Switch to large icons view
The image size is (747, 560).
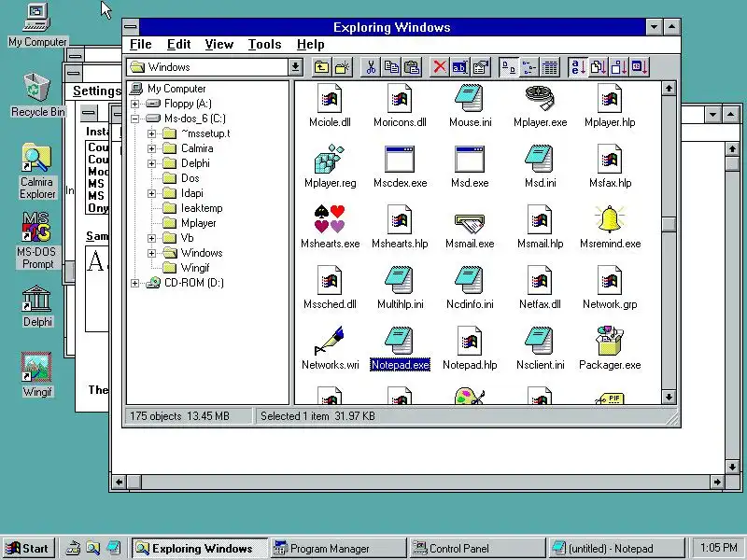(x=508, y=67)
